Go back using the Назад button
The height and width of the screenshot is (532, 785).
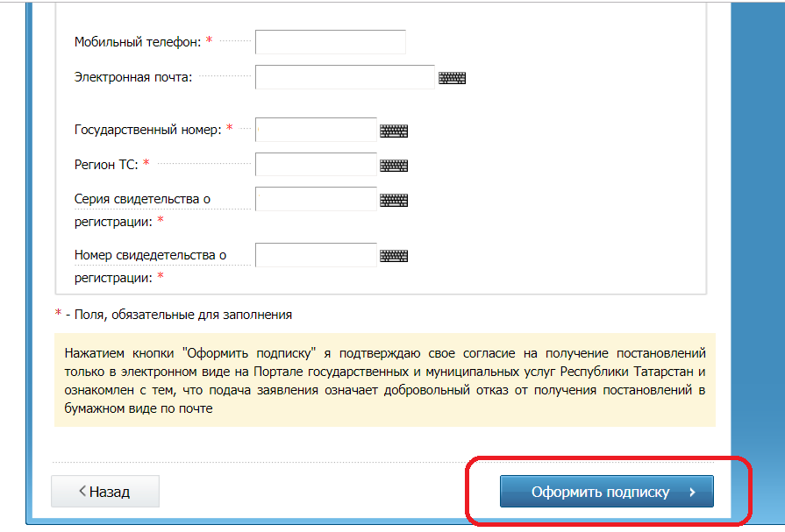[105, 492]
